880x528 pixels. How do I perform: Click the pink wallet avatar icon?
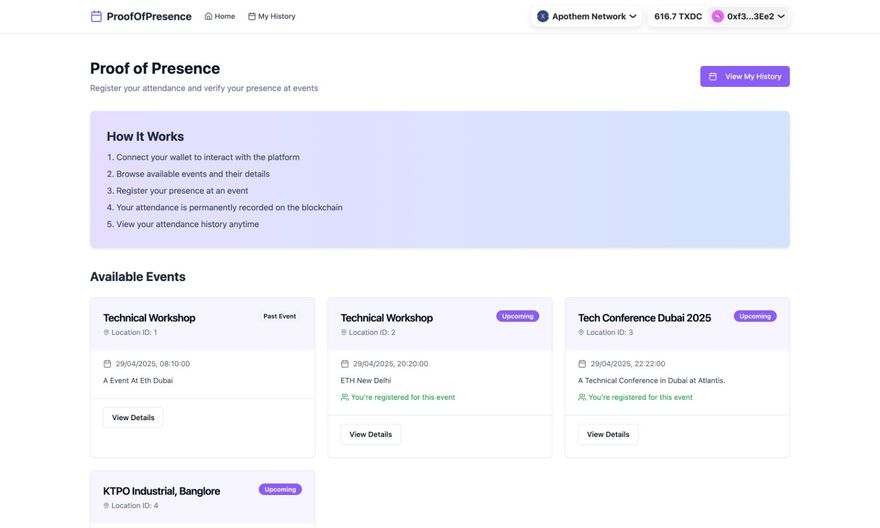coord(718,16)
